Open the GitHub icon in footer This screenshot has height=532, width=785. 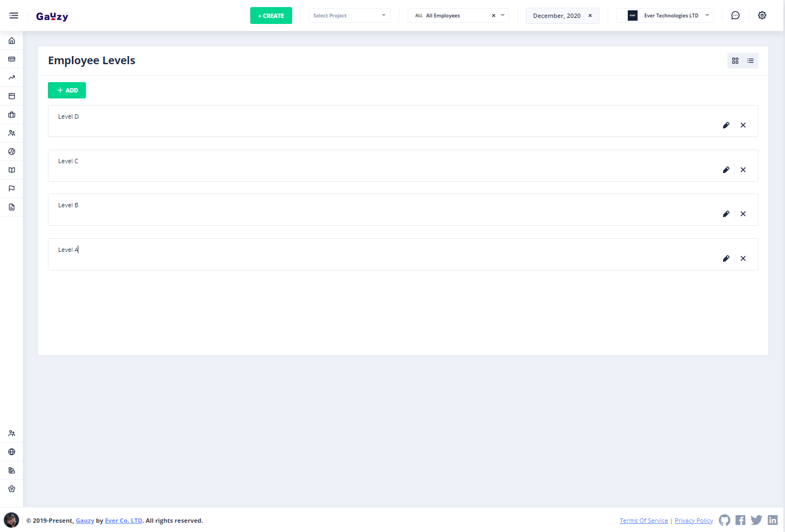pyautogui.click(x=724, y=520)
